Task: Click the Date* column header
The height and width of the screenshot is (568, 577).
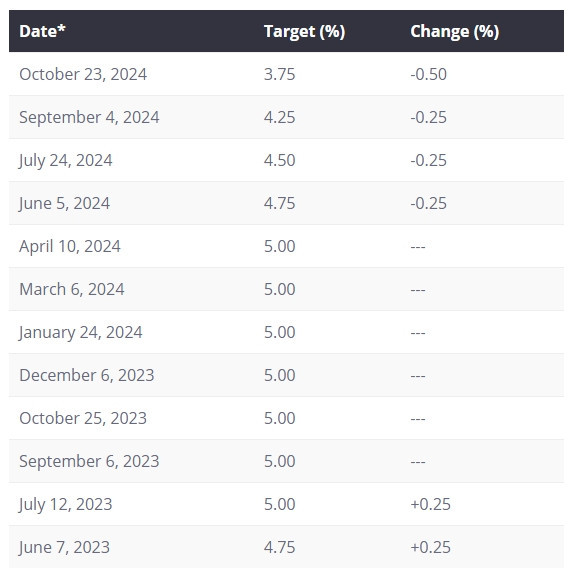Action: click(42, 31)
